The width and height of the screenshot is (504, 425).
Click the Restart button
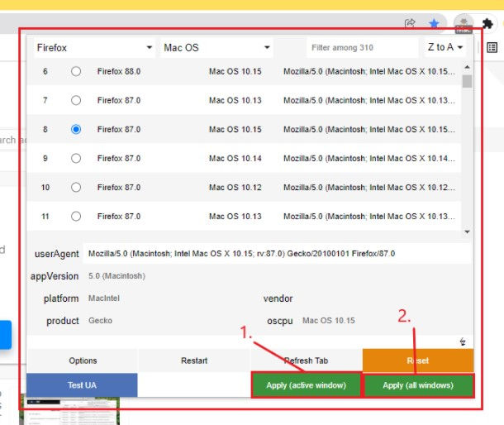click(x=194, y=361)
